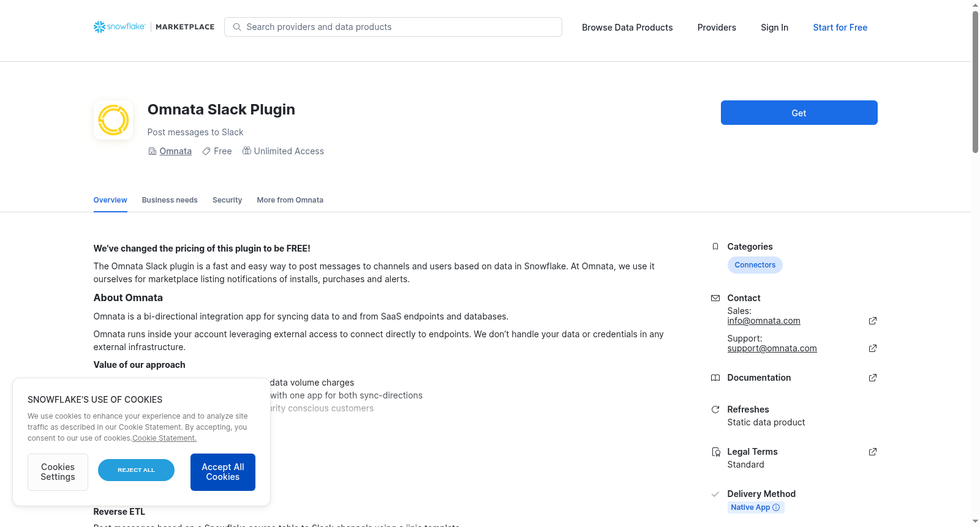Click the Documentation book icon
Image resolution: width=980 pixels, height=527 pixels.
715,378
